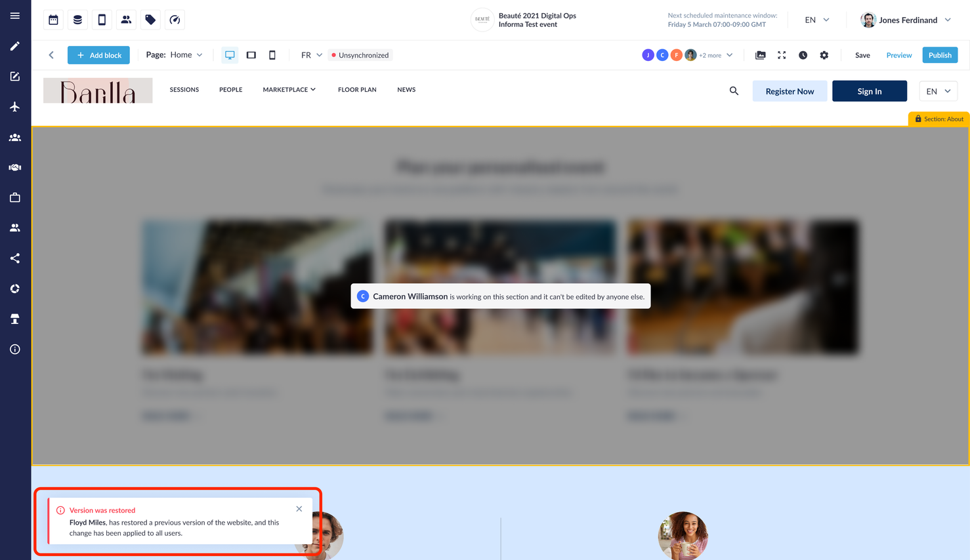Expand the Marketplace nav dropdown

click(x=289, y=90)
